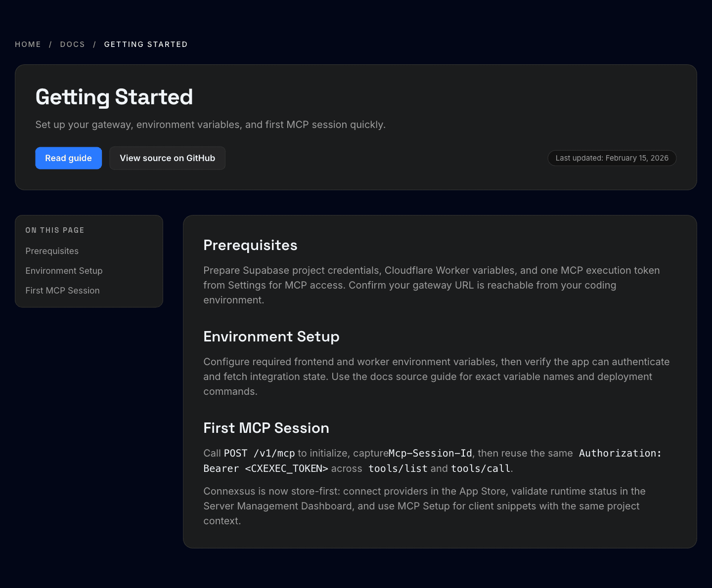The image size is (712, 588).
Task: Click the tools/list code snippet
Action: click(398, 468)
